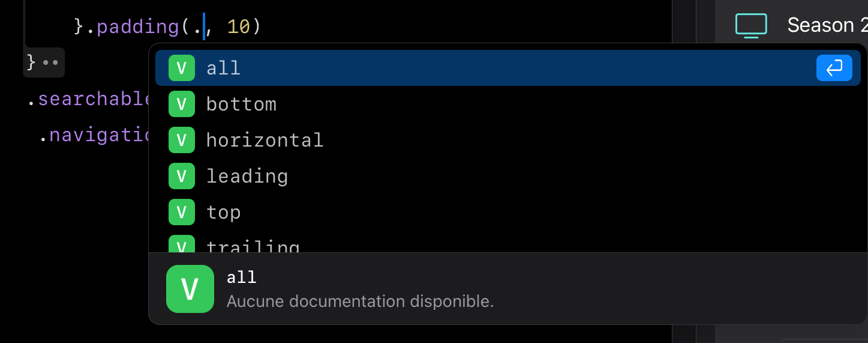Place the cursor on the value 10
868x343 pixels.
pyautogui.click(x=238, y=27)
